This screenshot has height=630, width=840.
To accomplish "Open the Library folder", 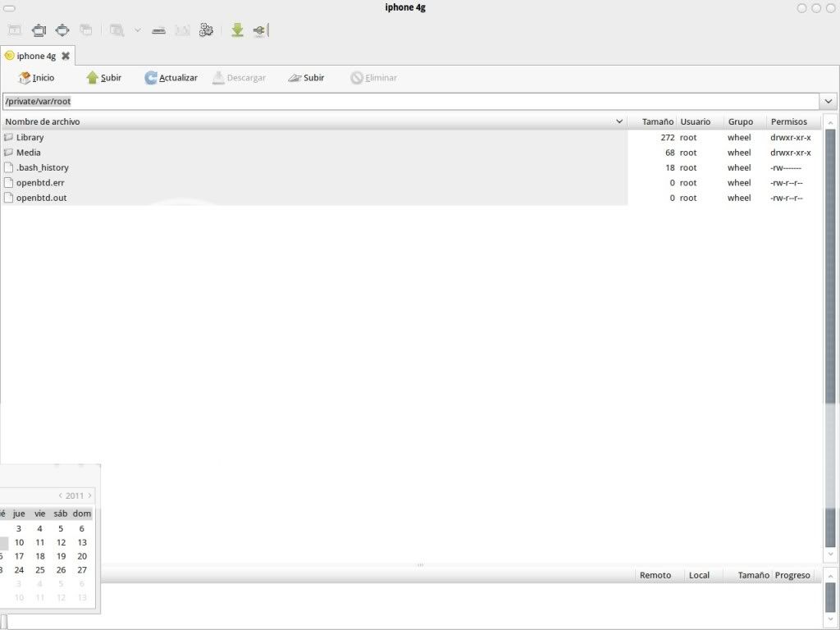I will click(30, 138).
